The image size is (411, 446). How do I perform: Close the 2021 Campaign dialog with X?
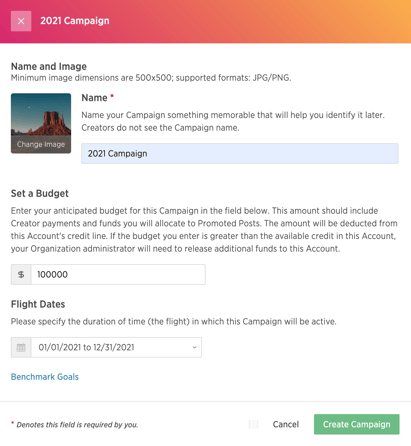21,21
